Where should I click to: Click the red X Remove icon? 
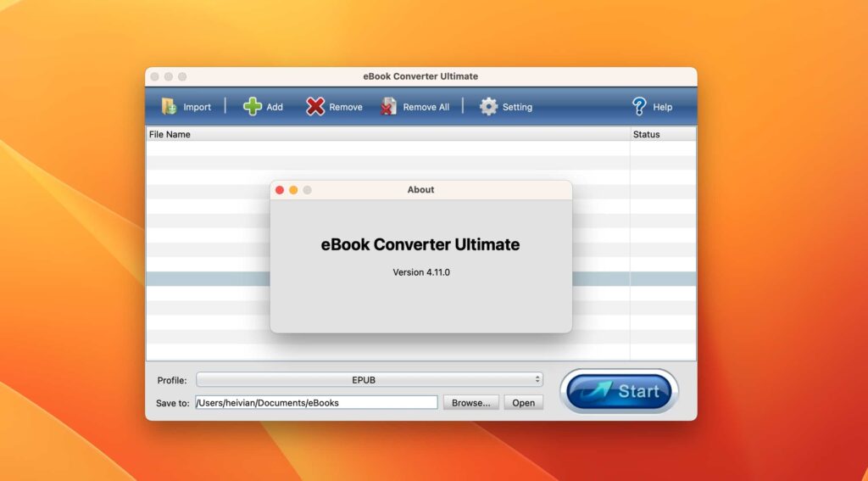pos(315,106)
